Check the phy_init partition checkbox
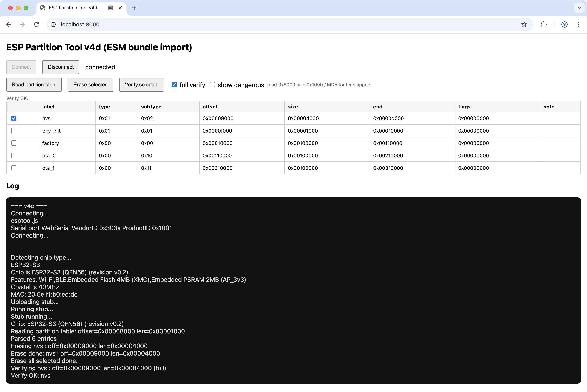 (14, 131)
